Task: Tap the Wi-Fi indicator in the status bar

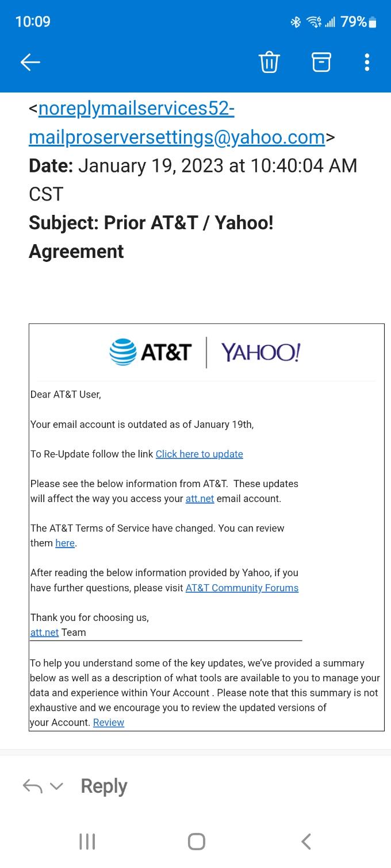Action: (x=313, y=21)
